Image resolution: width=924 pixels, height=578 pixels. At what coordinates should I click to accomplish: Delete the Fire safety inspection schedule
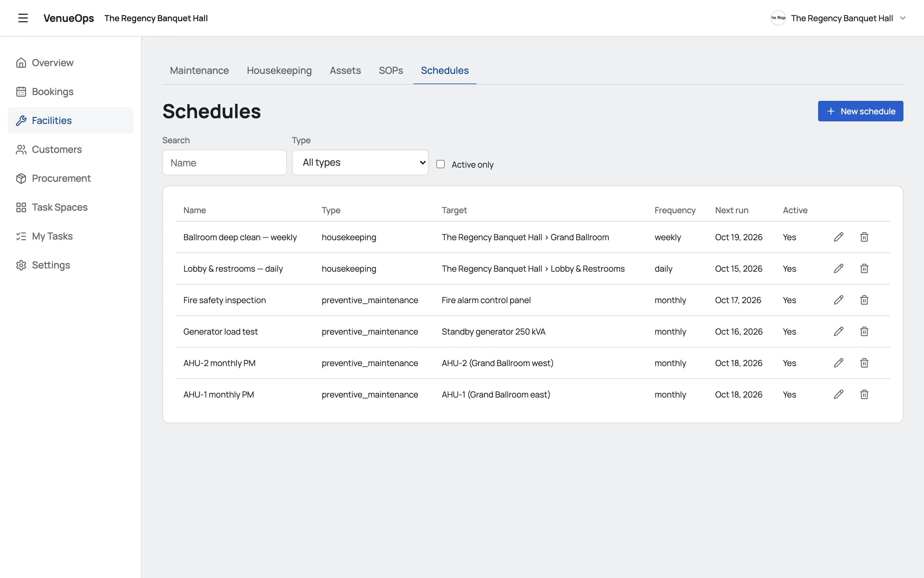tap(864, 300)
